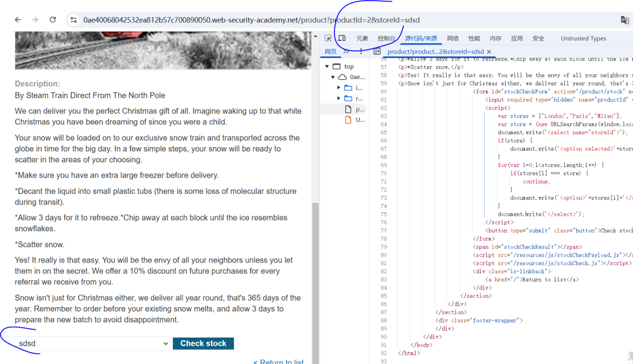Open the 网络 (Network) tab

[x=452, y=38]
